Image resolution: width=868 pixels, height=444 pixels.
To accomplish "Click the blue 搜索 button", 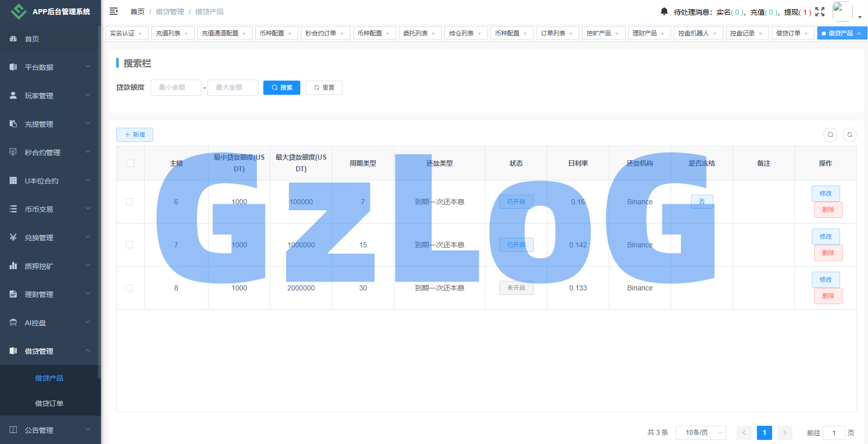I will 282,88.
